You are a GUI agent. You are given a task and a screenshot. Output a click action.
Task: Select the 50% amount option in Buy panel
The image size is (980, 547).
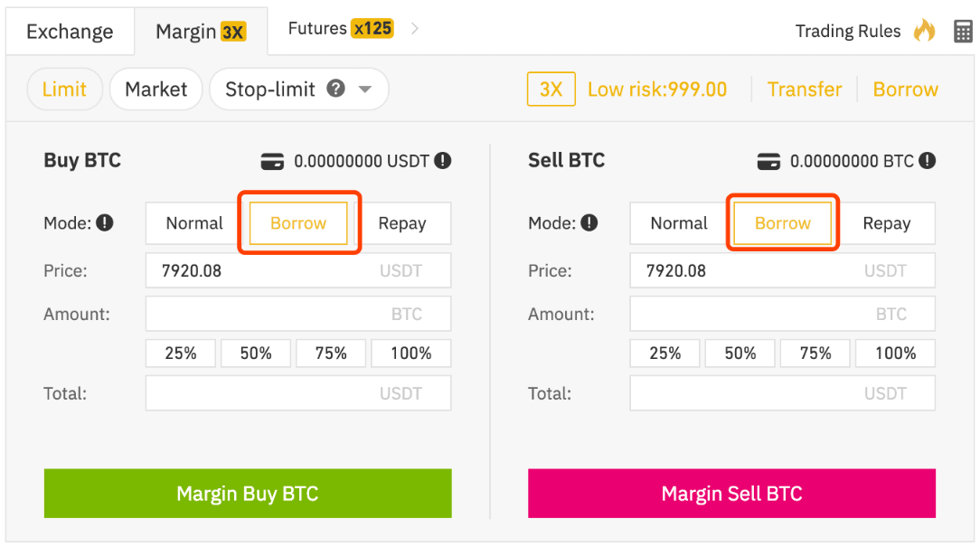click(x=255, y=353)
